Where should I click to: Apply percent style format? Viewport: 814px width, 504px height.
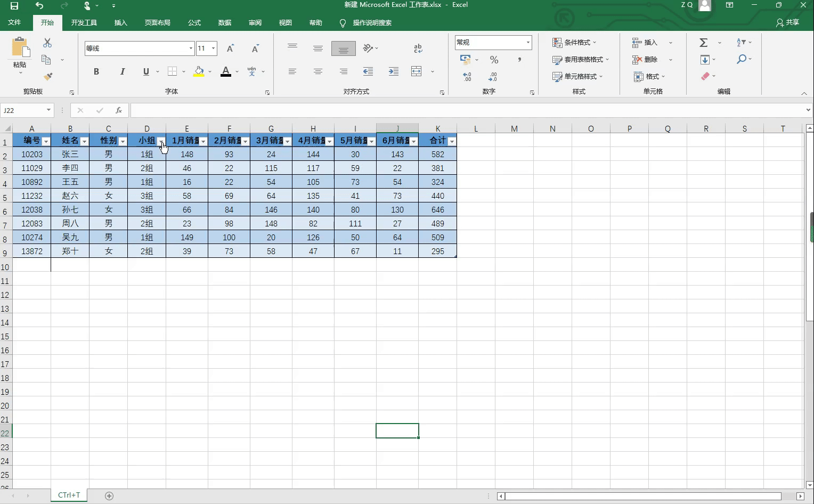[x=494, y=60]
